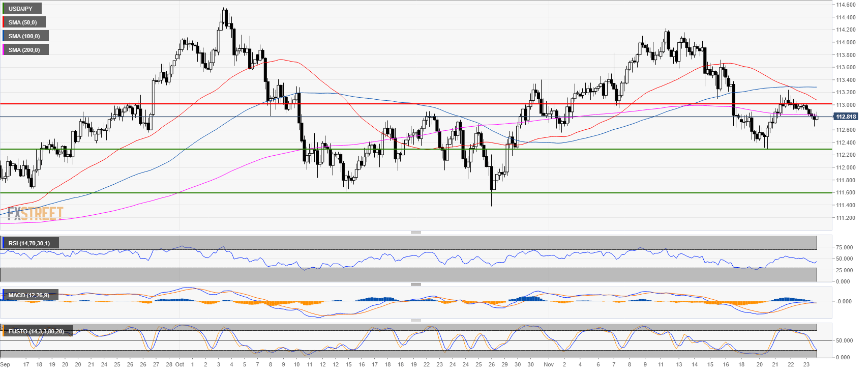Click the USD/JPY symbol label
This screenshot has width=868, height=371.
click(21, 9)
